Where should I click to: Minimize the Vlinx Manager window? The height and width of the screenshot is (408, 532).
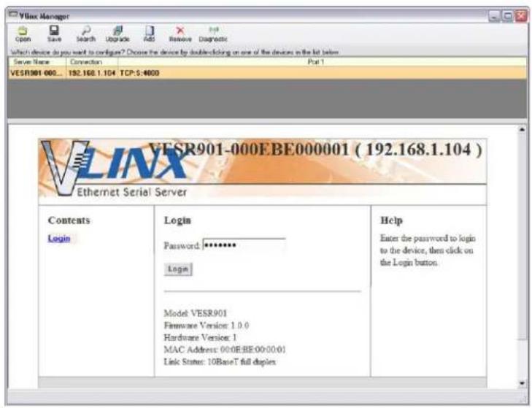pos(494,16)
